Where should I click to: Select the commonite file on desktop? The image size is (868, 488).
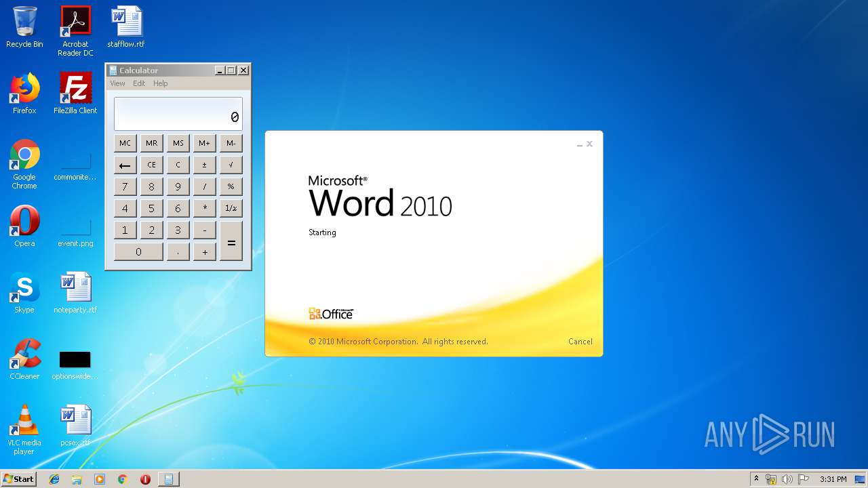[75, 167]
